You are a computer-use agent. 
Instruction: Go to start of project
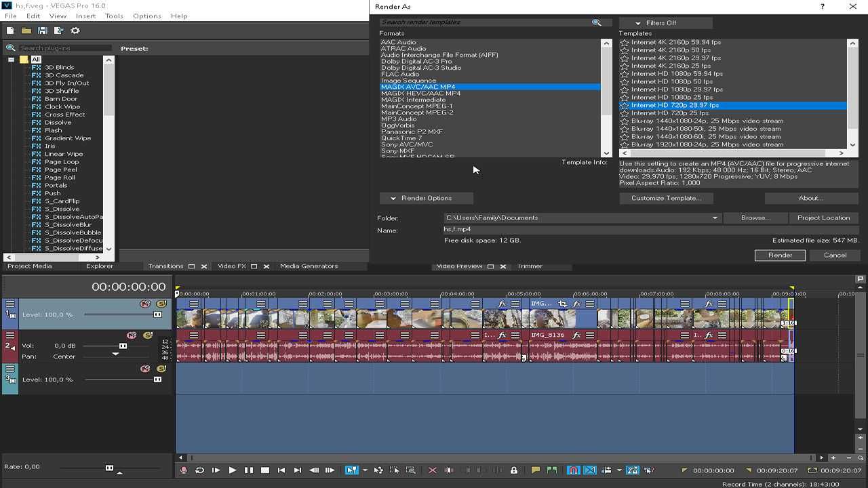(x=281, y=470)
